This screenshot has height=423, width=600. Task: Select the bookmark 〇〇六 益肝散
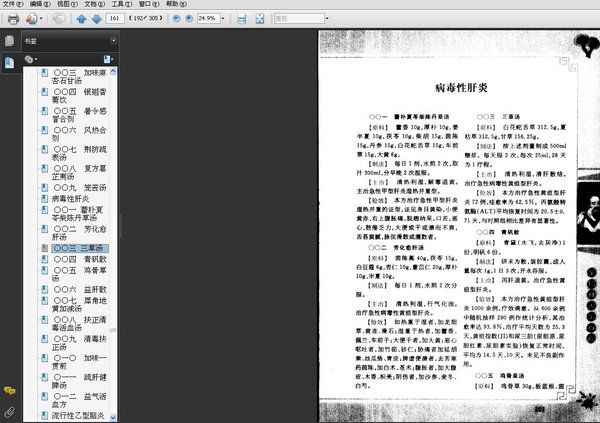[79, 289]
